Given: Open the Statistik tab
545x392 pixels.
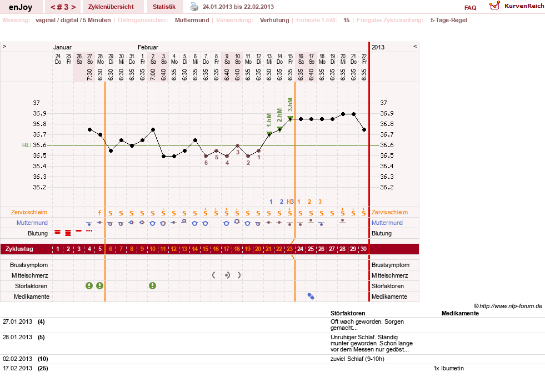Looking at the screenshot, I should [x=164, y=7].
